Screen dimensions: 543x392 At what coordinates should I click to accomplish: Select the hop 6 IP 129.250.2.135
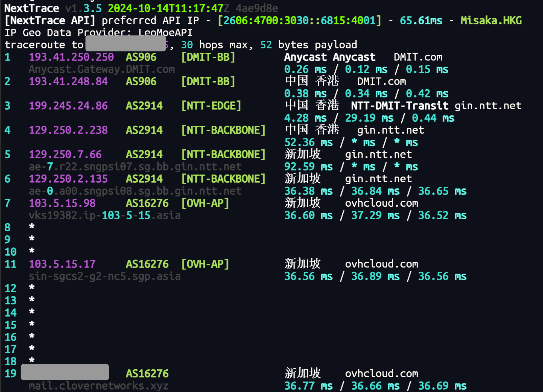(x=68, y=179)
